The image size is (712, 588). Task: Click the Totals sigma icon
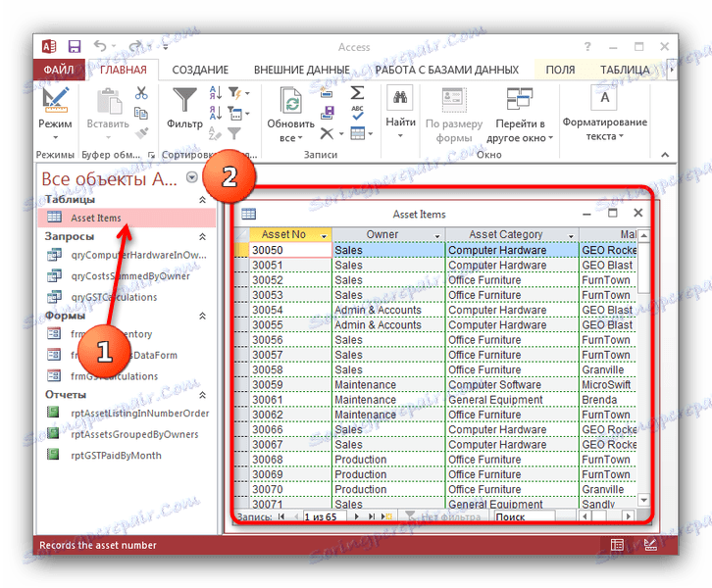pyautogui.click(x=357, y=93)
